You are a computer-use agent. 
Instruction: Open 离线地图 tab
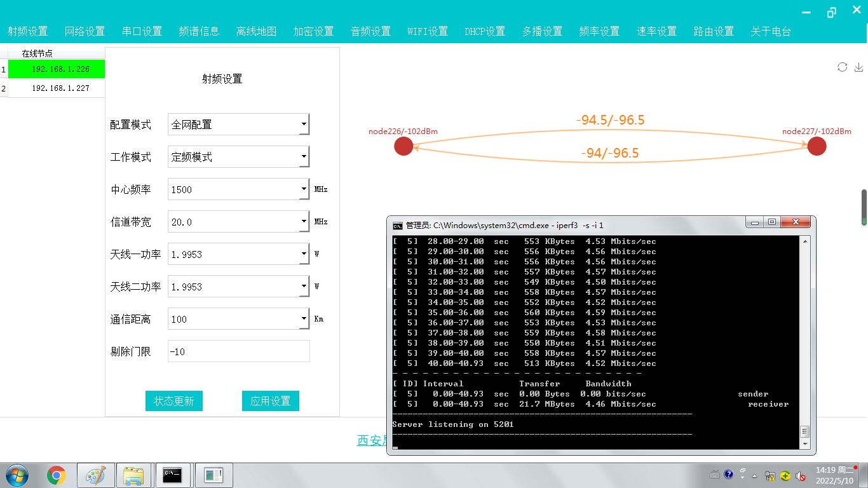click(256, 31)
